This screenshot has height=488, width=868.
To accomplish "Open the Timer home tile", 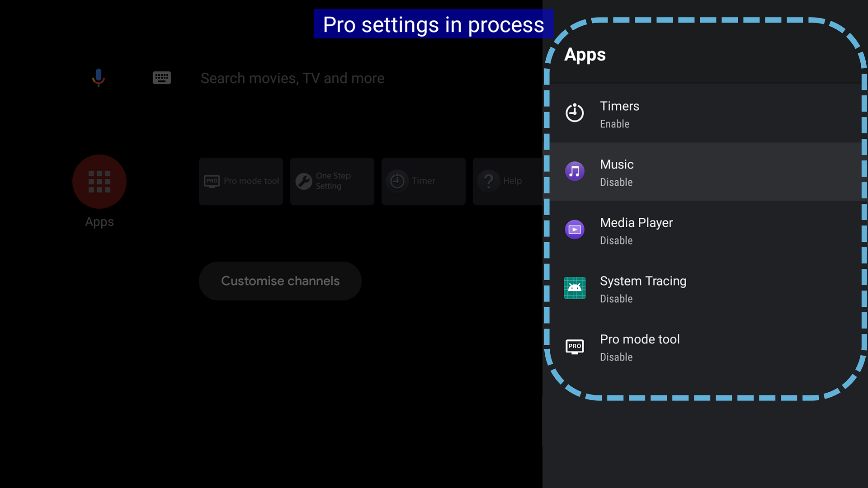I will [x=423, y=181].
